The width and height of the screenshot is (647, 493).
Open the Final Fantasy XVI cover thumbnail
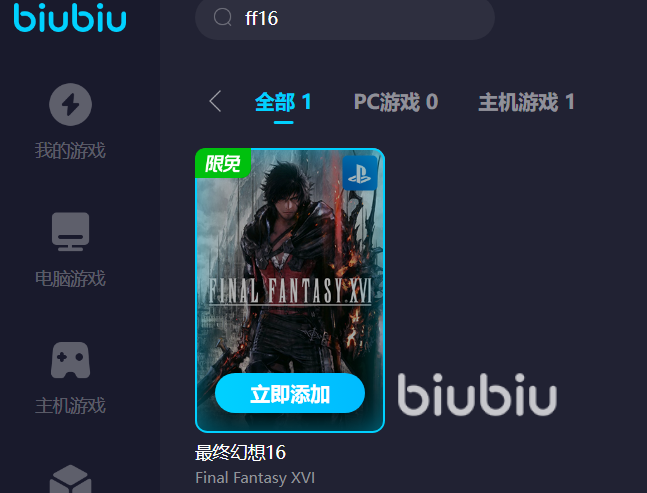[290, 290]
